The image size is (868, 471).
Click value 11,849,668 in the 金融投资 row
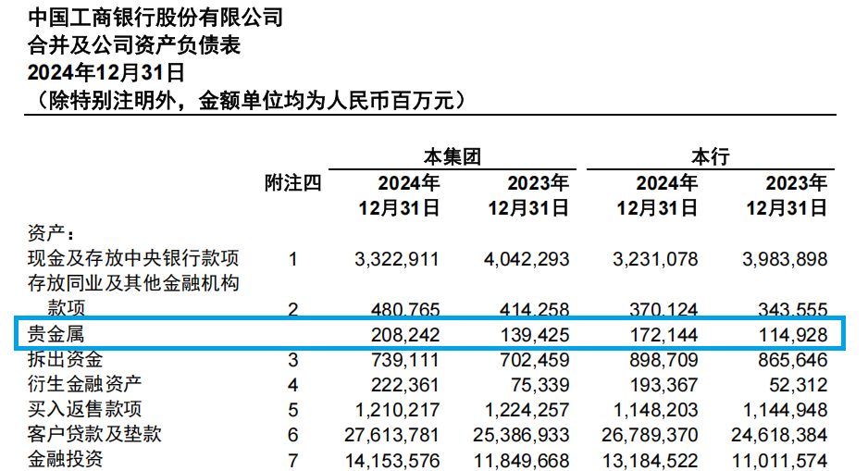[522, 461]
